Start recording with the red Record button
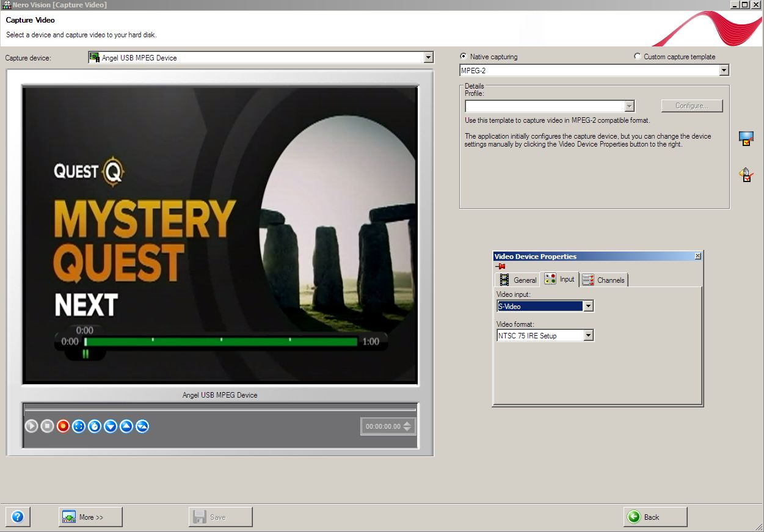Screen dimensions: 764x532 pyautogui.click(x=63, y=426)
